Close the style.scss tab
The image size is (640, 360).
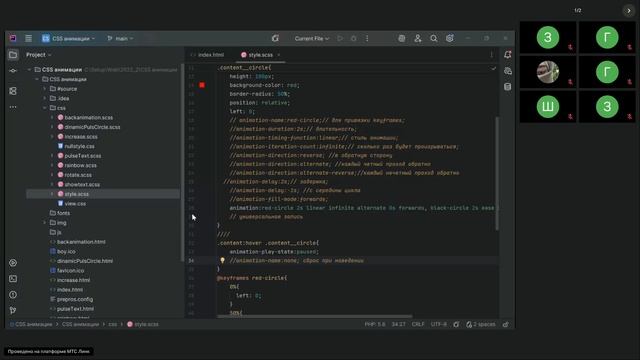click(279, 55)
